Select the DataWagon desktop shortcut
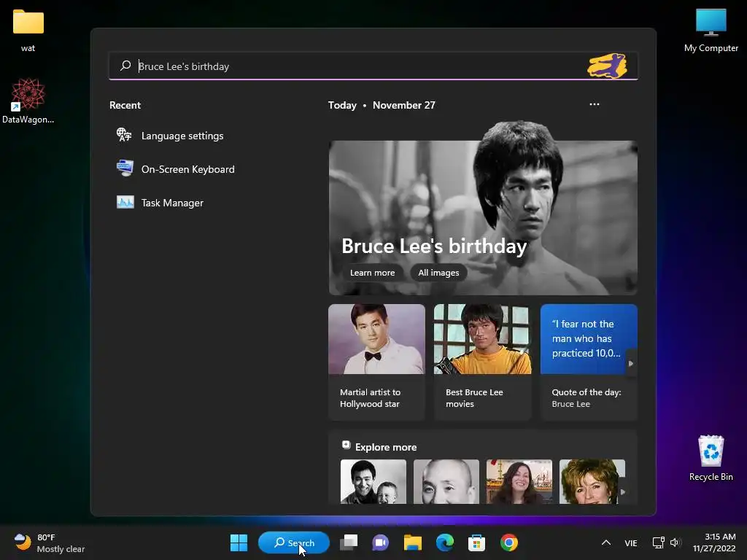The image size is (747, 560). pyautogui.click(x=28, y=101)
